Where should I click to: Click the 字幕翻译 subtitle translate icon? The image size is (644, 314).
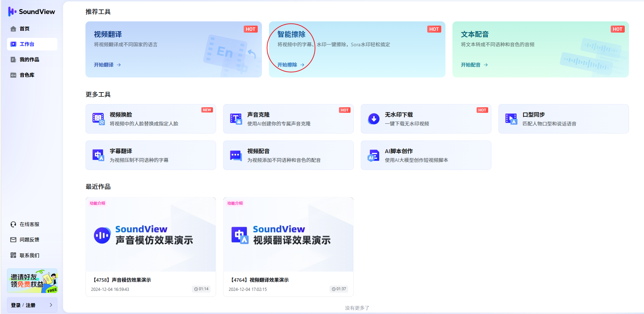[x=98, y=155]
